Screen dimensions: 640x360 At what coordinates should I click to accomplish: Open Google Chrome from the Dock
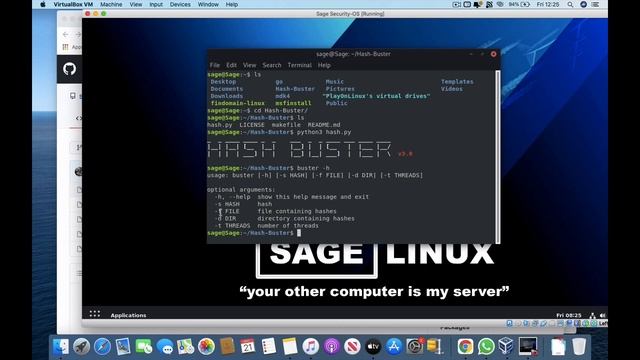(x=465, y=347)
